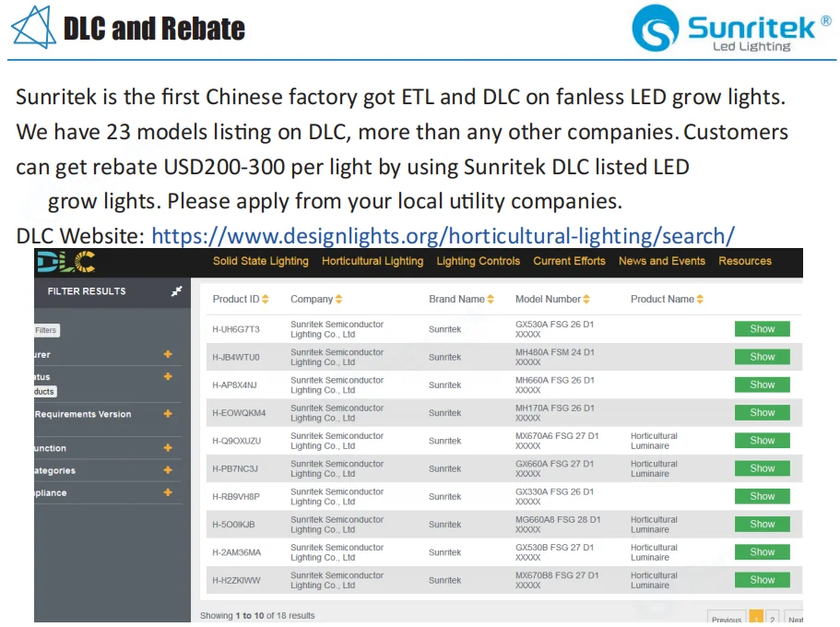This screenshot has height=627, width=840.
Task: Click Show for product H-EOWQKM4
Action: [x=762, y=413]
